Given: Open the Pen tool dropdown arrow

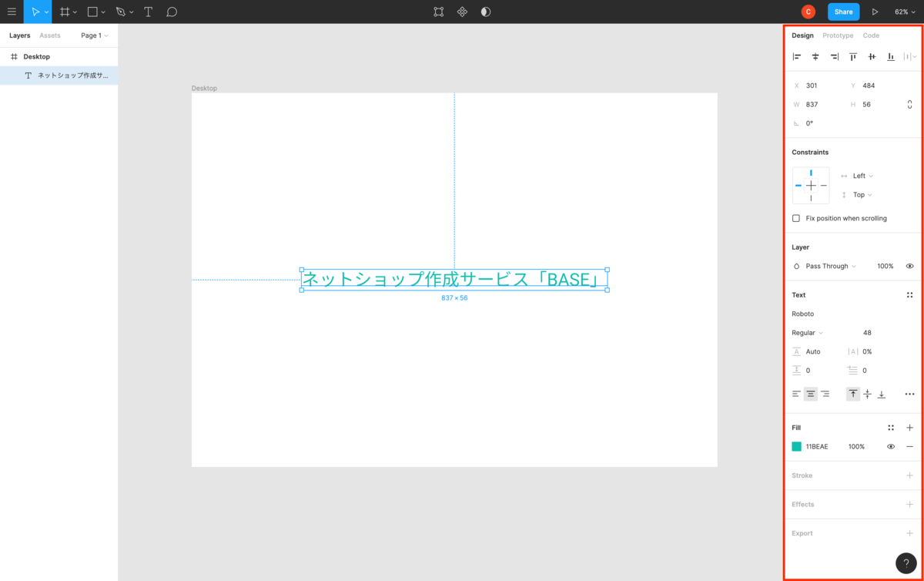Looking at the screenshot, I should (x=132, y=12).
